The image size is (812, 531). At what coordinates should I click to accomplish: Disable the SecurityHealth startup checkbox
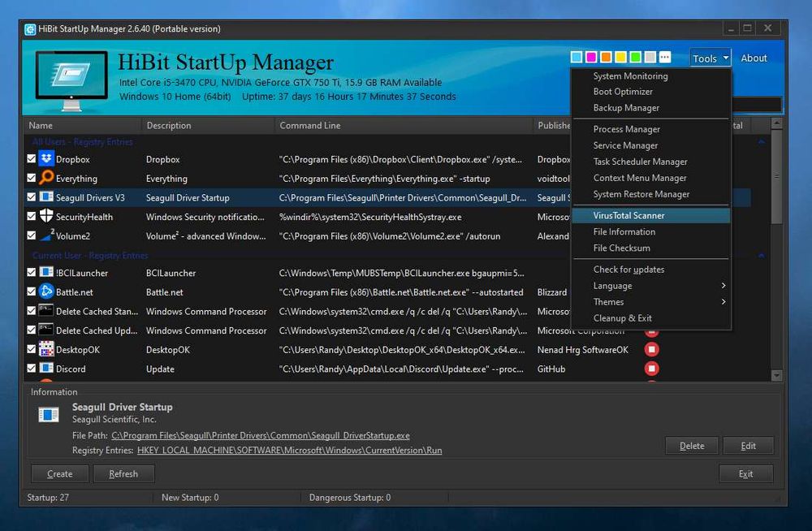pos(31,216)
